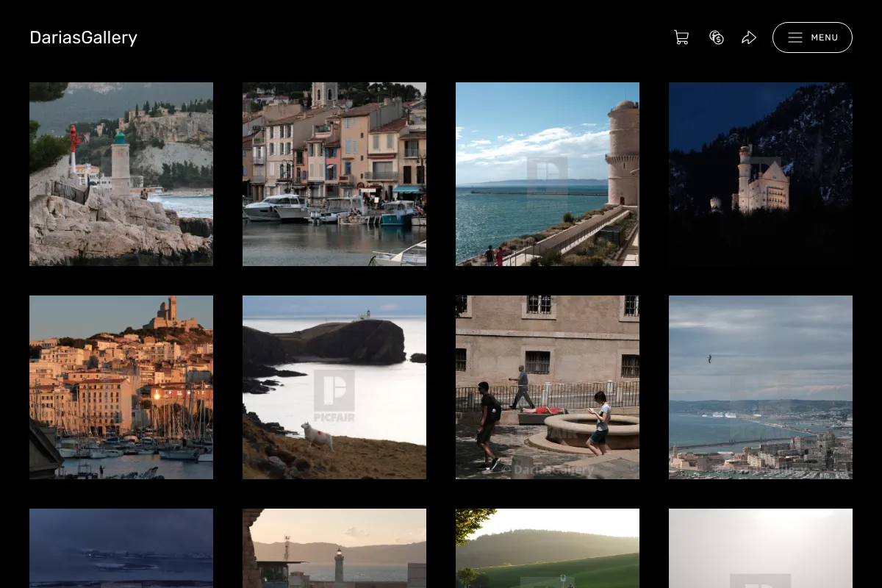Image resolution: width=882 pixels, height=588 pixels.
Task: Select the stone tower by sea photo
Action: 548,174
